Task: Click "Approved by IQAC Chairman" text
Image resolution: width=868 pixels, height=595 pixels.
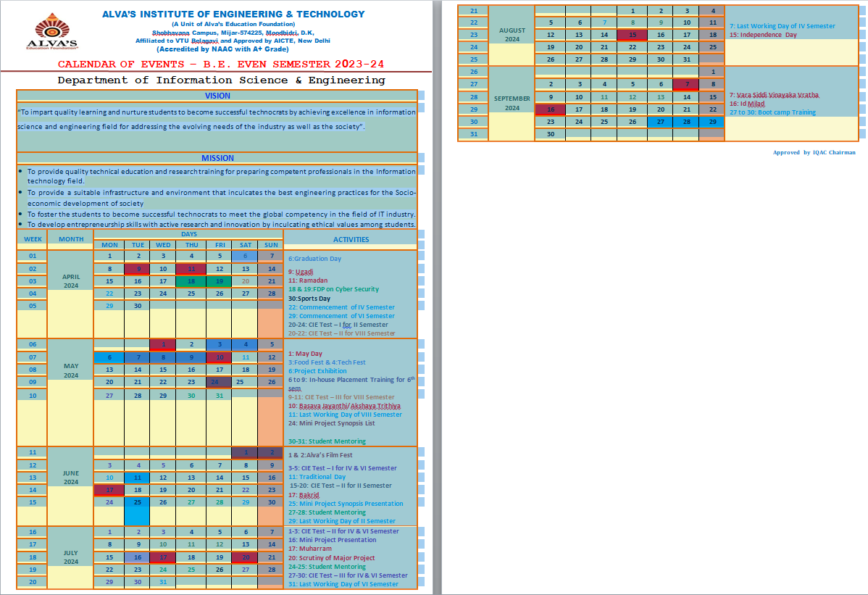Action: [x=814, y=153]
